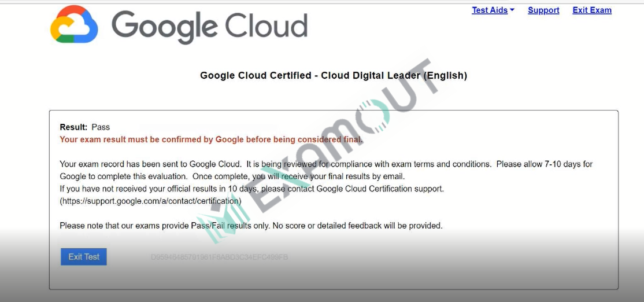Click the faded exam ID code beside Exit Test
Viewport: 644px width, 302px height.
219,257
